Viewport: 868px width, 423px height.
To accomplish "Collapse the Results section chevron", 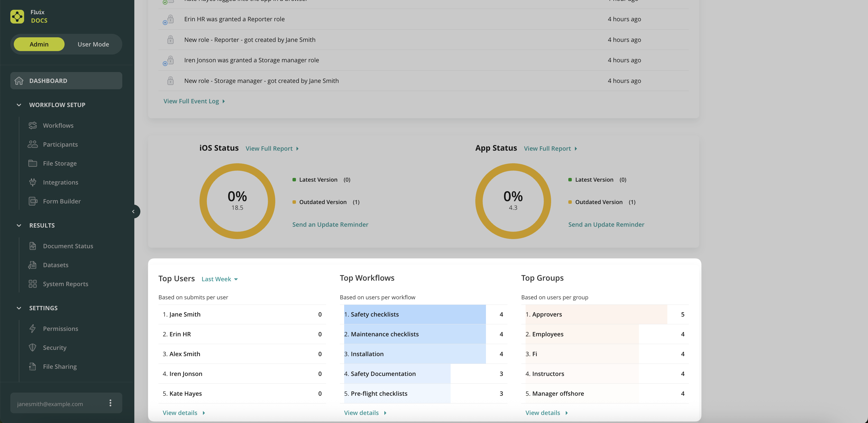I will pos(19,225).
